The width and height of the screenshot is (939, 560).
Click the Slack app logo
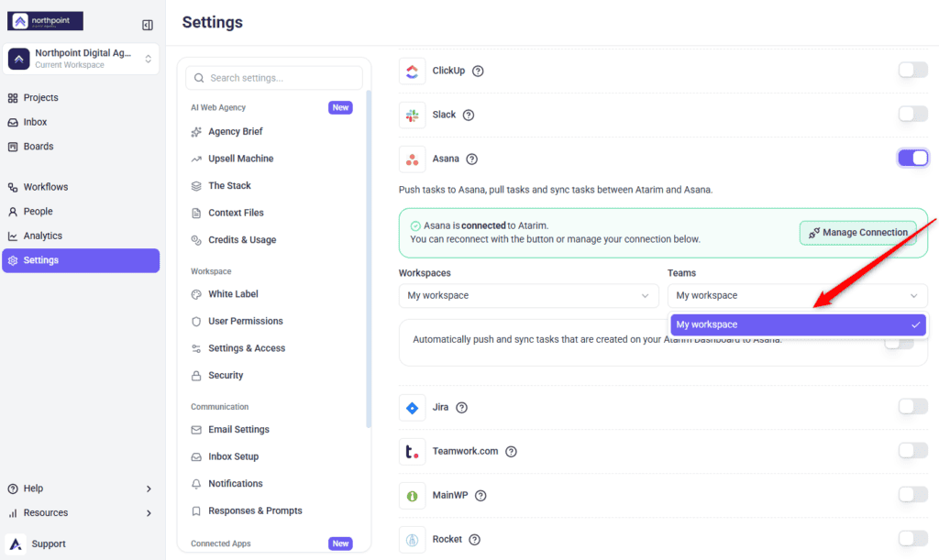pyautogui.click(x=412, y=115)
